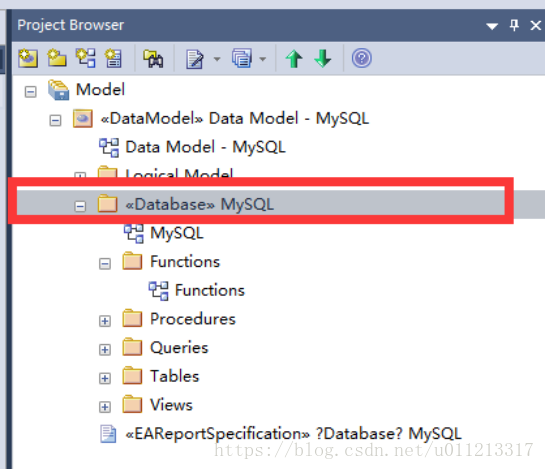
Task: Move item up with green up arrow
Action: pyautogui.click(x=294, y=58)
